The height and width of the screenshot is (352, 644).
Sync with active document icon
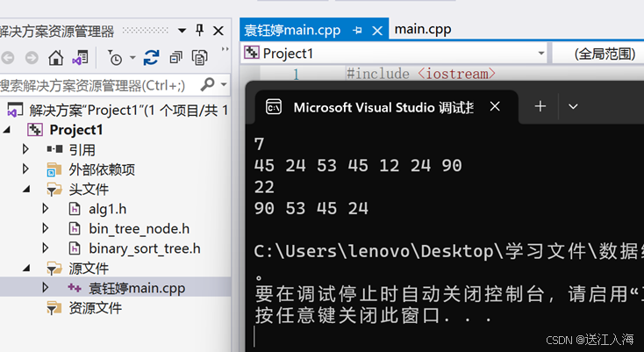pos(151,58)
